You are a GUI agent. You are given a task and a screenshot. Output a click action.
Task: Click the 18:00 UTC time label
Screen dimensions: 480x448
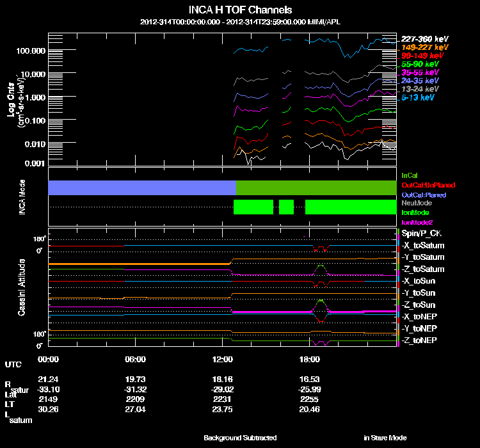pyautogui.click(x=310, y=359)
